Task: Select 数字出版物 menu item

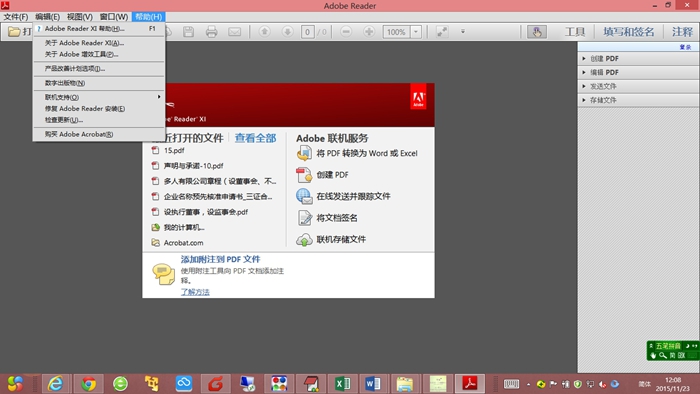Action: click(99, 83)
